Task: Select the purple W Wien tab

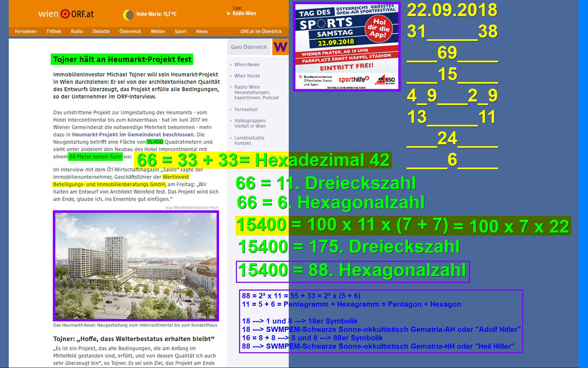Action: [280, 47]
